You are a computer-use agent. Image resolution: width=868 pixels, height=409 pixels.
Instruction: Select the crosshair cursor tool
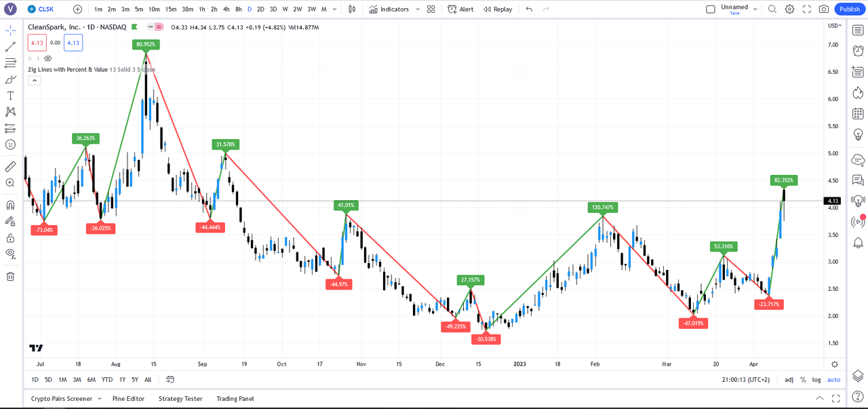click(10, 31)
